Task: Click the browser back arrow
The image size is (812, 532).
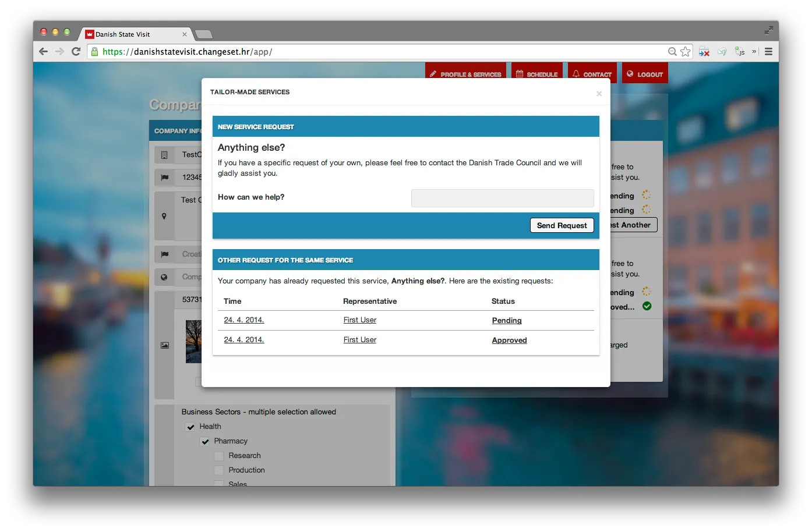Action: coord(43,51)
